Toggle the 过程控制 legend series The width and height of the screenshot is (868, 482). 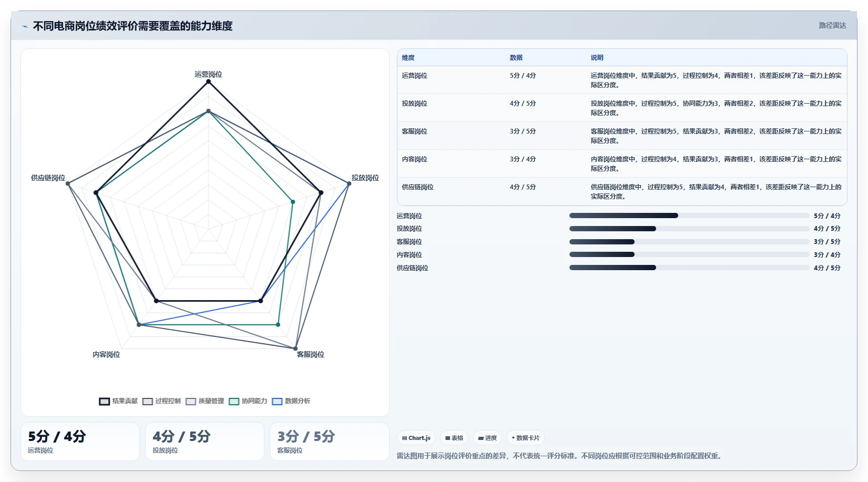[x=161, y=401]
